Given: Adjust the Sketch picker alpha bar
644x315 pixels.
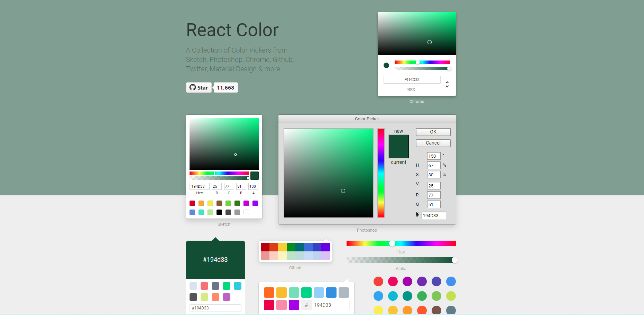Looking at the screenshot, I should 219,178.
